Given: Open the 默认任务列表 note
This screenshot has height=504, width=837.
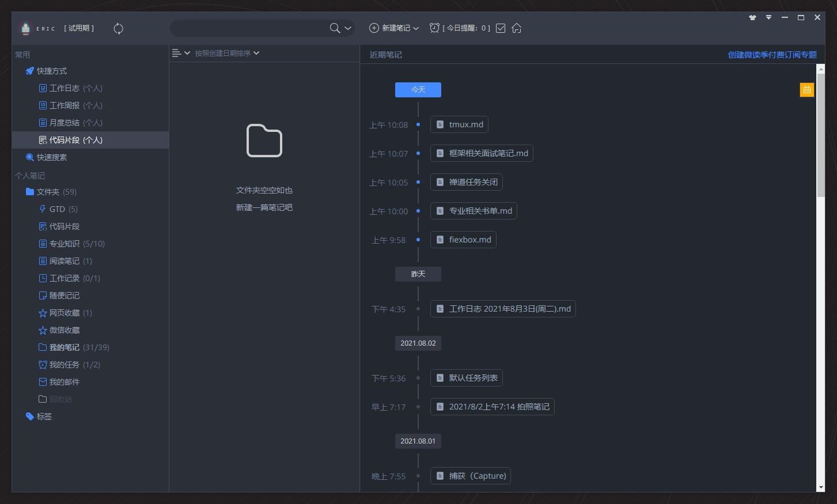Looking at the screenshot, I should click(x=467, y=378).
